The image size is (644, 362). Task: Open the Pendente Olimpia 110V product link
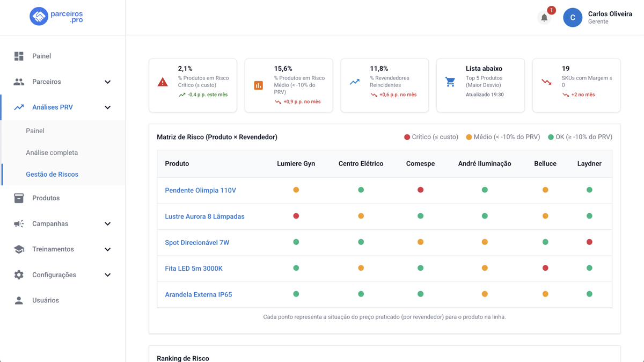[200, 190]
